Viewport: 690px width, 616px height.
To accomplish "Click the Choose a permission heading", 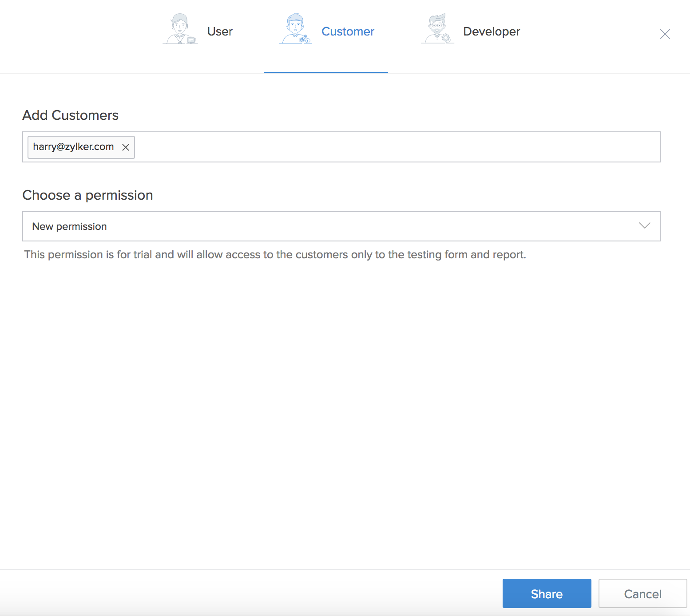I will click(88, 195).
